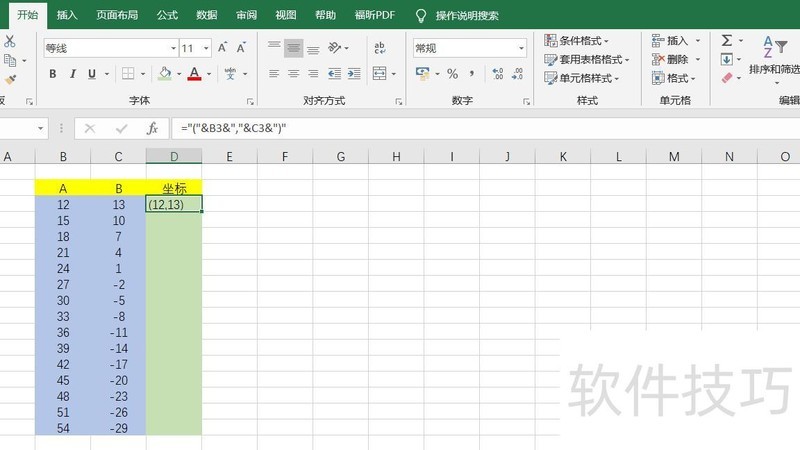Image resolution: width=800 pixels, height=450 pixels.
Task: Open 套用表格格式 table format
Action: point(587,60)
